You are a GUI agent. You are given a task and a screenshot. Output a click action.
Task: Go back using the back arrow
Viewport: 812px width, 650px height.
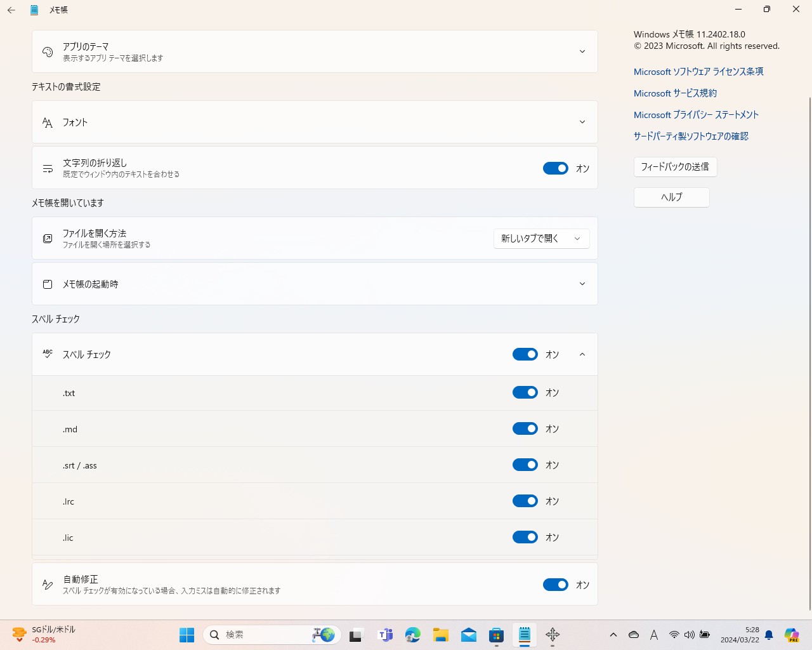click(11, 10)
